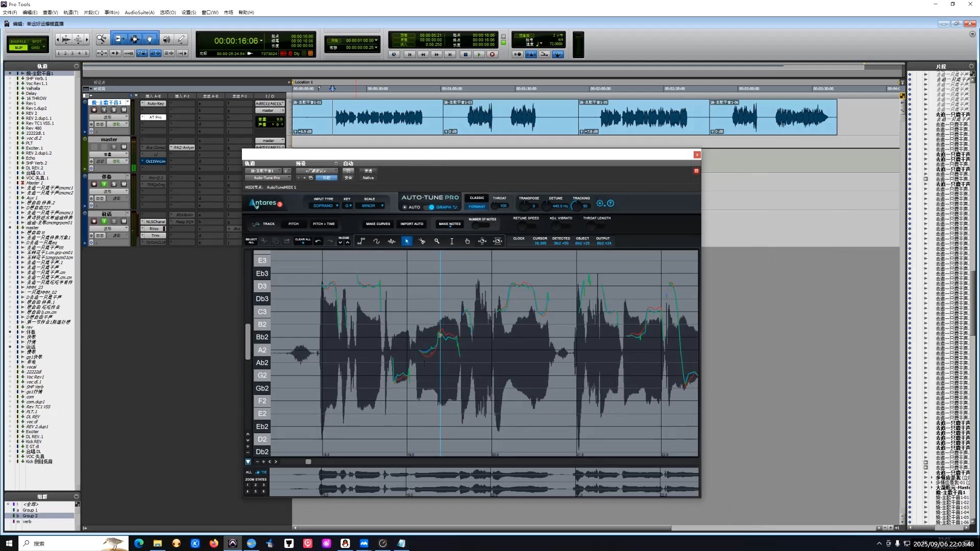Enable SLIP edit mode

click(x=18, y=47)
